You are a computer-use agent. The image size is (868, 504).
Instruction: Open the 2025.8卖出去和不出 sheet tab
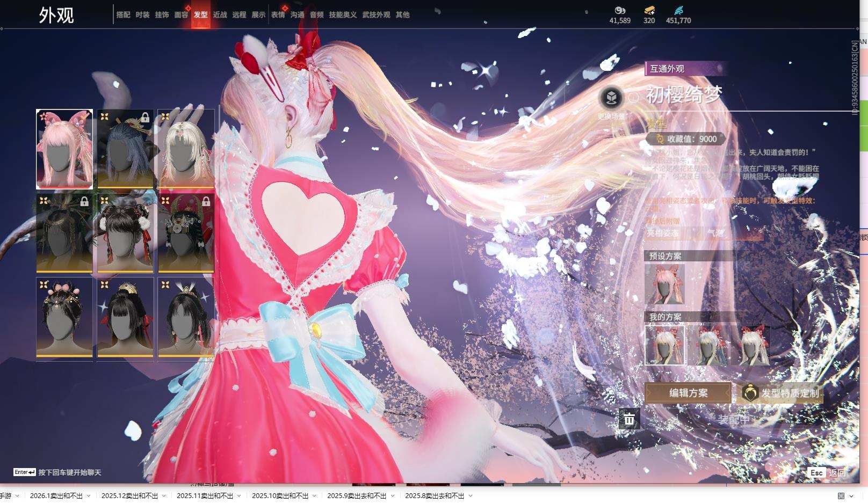[x=435, y=496]
